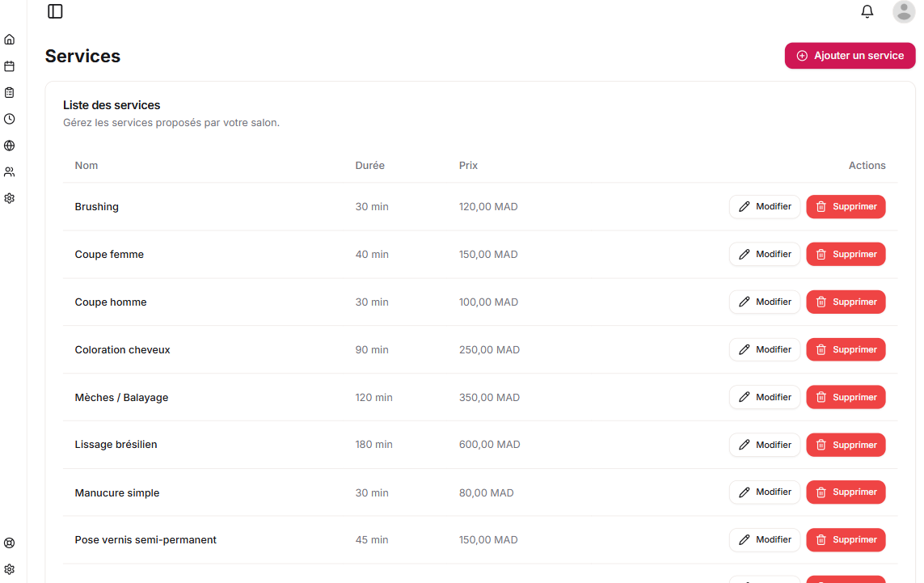This screenshot has height=583, width=924.
Task: Modify the Coloration cheveux service
Action: (x=765, y=350)
